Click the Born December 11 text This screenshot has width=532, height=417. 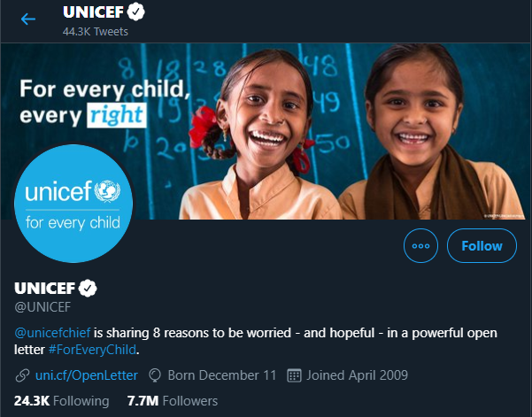point(221,375)
